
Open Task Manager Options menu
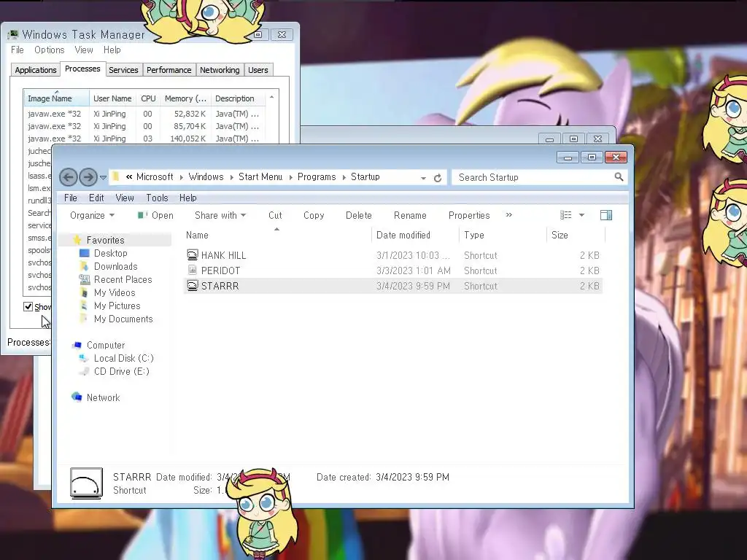(x=49, y=50)
